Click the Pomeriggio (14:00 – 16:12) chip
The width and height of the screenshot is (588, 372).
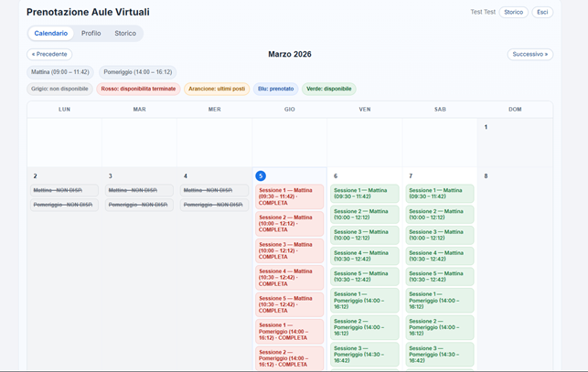point(136,72)
